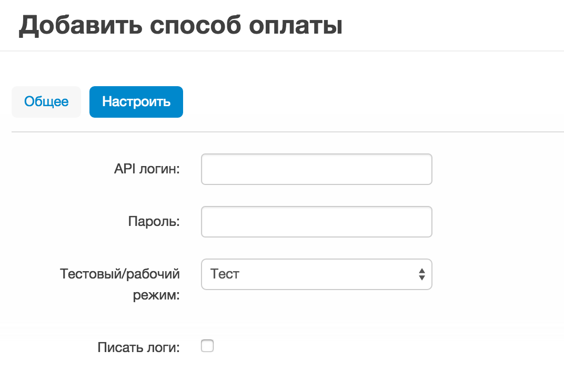Image resolution: width=564 pixels, height=392 pixels.
Task: Expand the test/production mode selector
Action: tap(316, 274)
